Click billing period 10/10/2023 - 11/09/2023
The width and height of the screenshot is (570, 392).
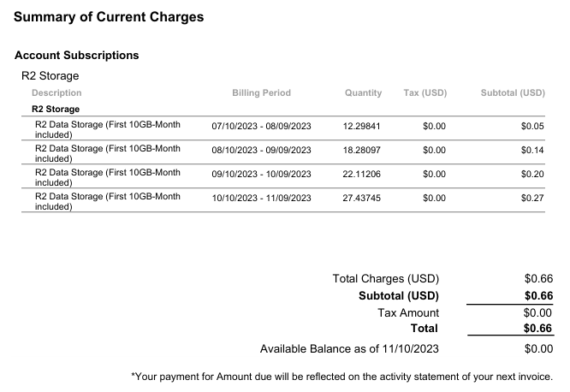[261, 198]
